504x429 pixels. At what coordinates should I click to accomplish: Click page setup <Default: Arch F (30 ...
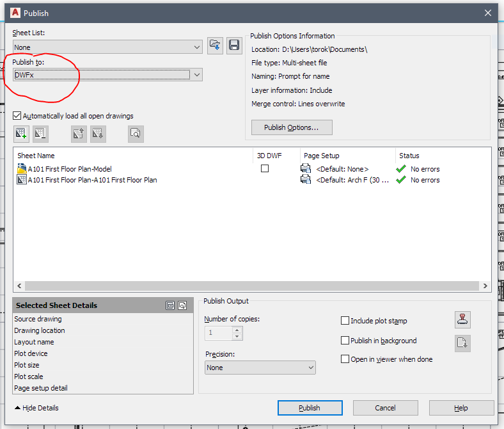click(x=352, y=180)
